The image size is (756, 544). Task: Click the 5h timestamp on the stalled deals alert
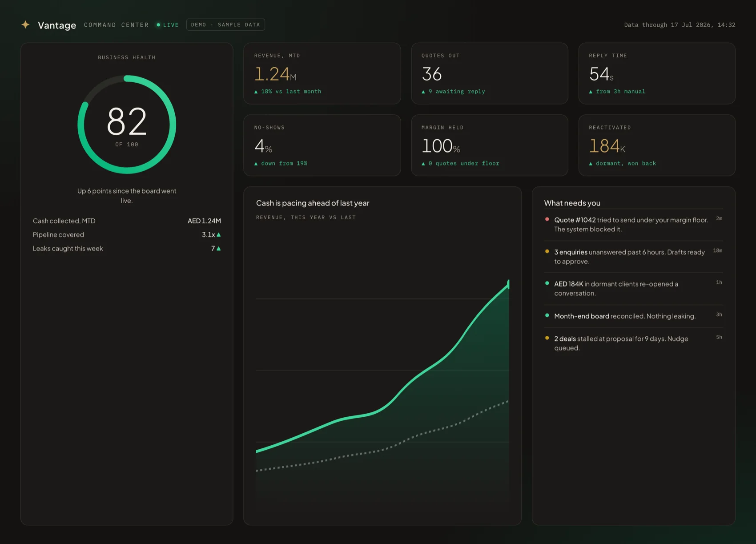719,337
